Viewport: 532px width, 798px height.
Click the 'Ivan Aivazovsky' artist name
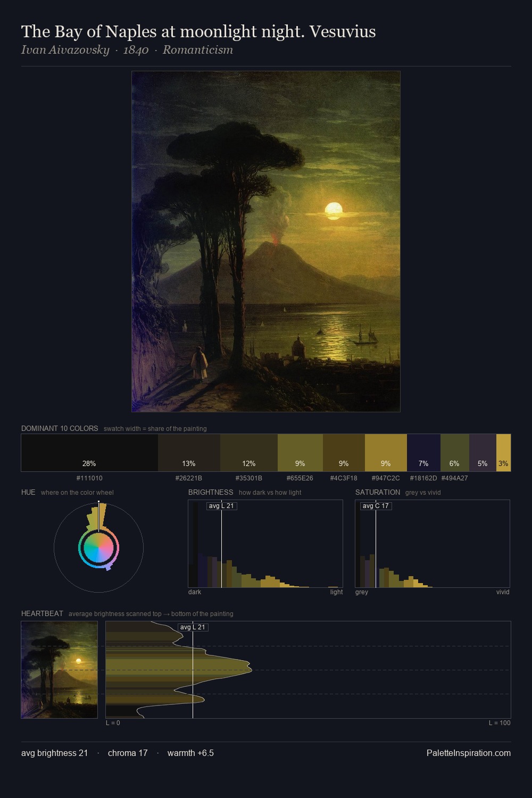pos(65,50)
